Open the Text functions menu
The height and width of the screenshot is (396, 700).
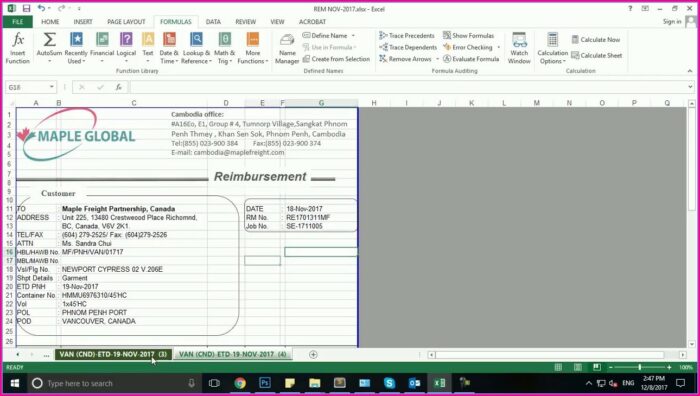[x=148, y=48]
